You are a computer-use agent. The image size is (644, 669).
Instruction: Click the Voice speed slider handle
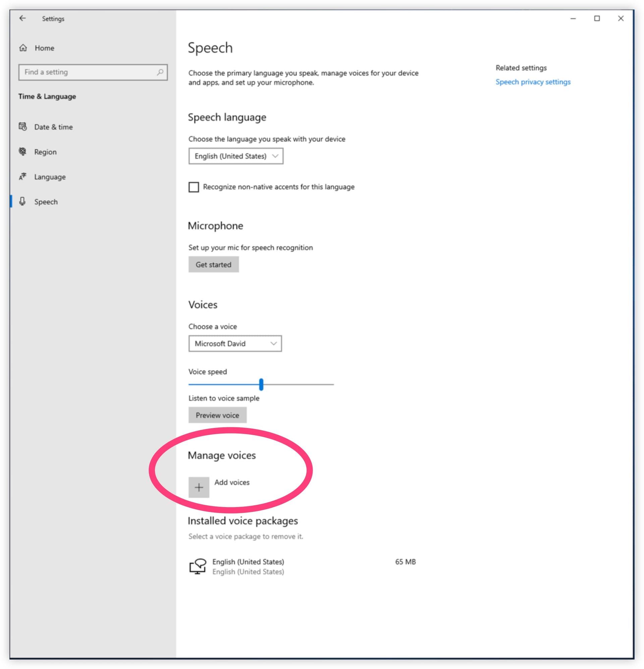(261, 384)
